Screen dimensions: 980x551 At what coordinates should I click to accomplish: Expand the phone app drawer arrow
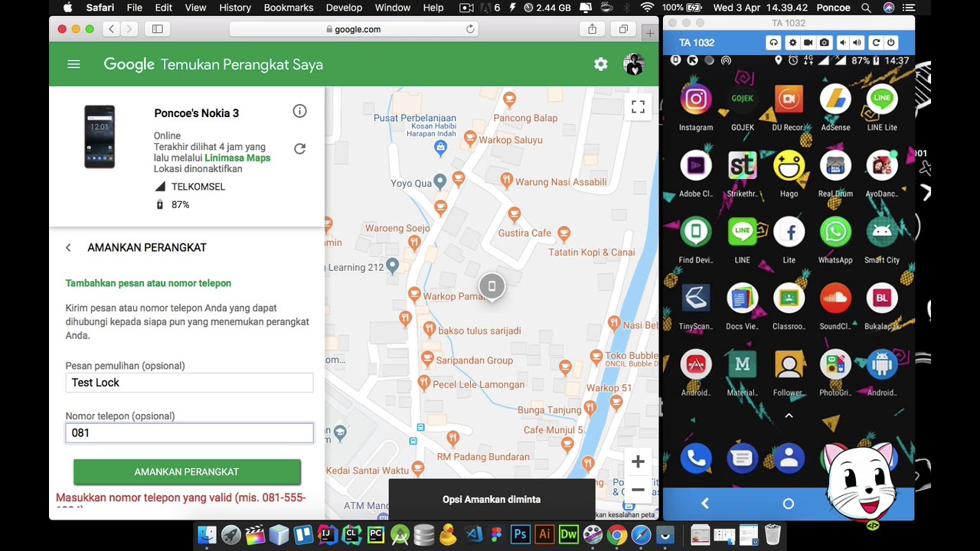click(789, 416)
